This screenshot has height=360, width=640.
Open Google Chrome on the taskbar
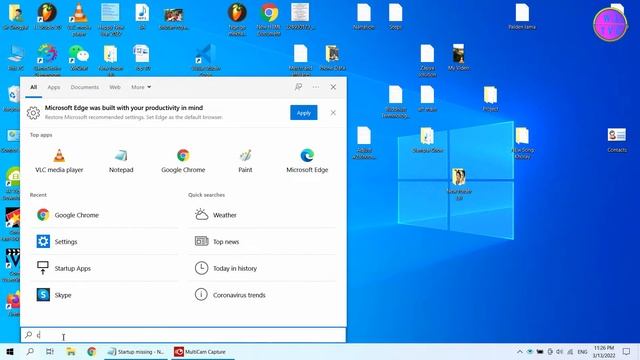coord(91,351)
